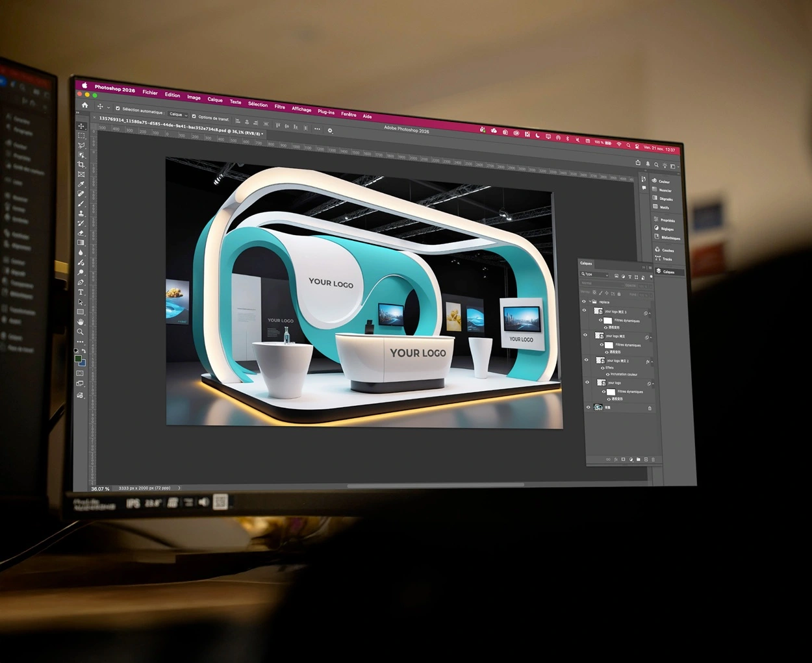Collapse the replace layer group
Viewport: 812px width, 663px height.
589,302
